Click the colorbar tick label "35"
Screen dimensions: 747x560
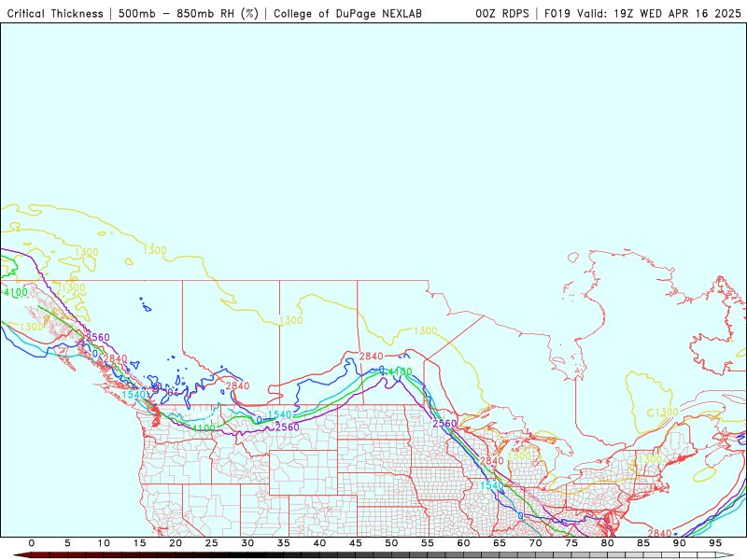pyautogui.click(x=284, y=543)
